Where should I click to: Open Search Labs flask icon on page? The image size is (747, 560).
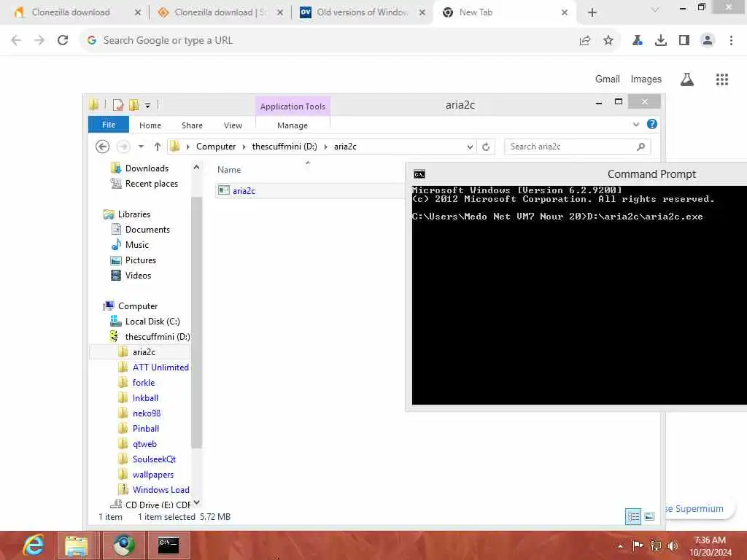[687, 79]
